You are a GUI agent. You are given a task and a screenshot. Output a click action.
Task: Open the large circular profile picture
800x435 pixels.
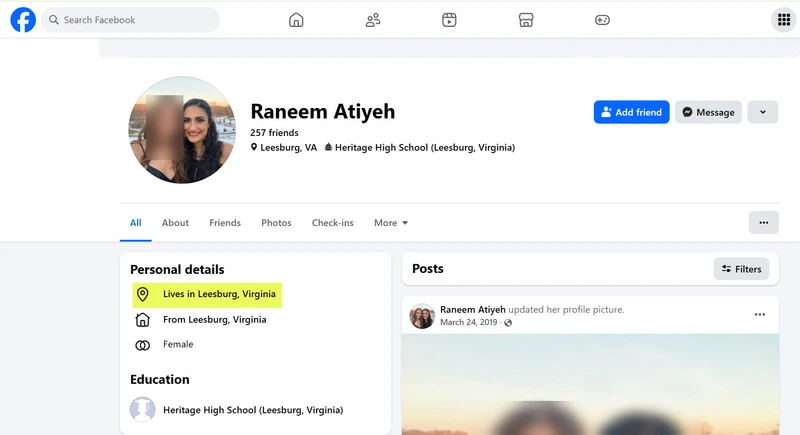182,130
